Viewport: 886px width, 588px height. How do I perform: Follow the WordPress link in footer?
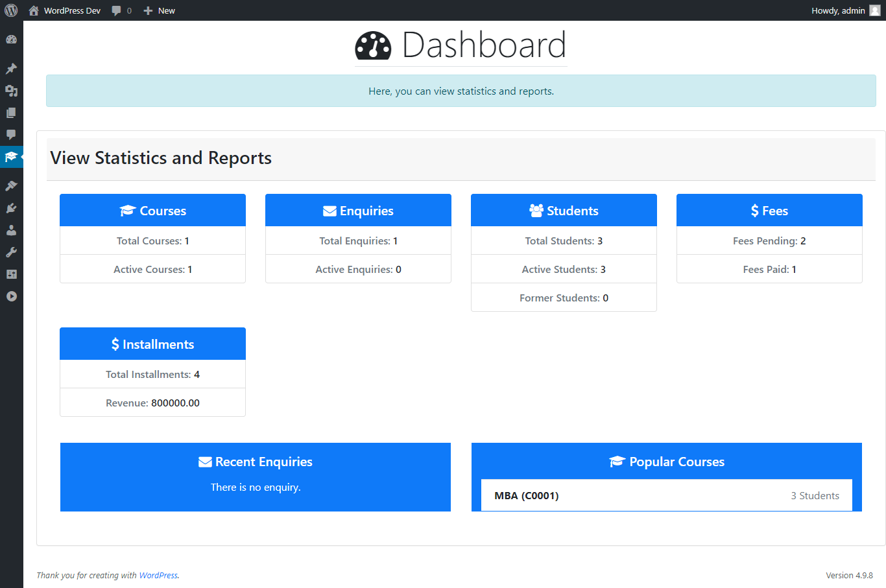(x=158, y=575)
